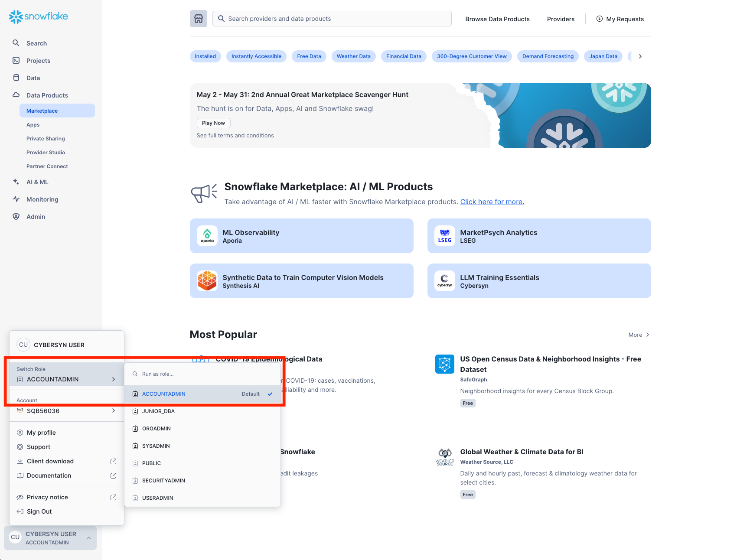Expand more filter tags with right chevron
The height and width of the screenshot is (560, 737).
640,56
